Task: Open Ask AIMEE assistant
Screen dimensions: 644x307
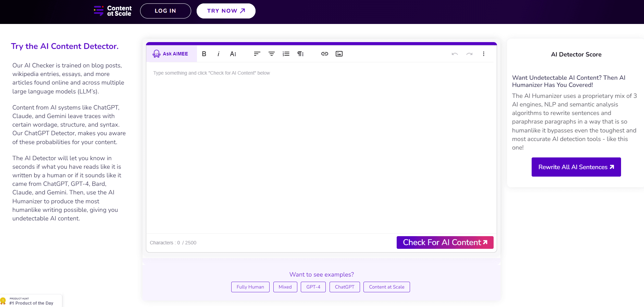Action: coord(171,54)
